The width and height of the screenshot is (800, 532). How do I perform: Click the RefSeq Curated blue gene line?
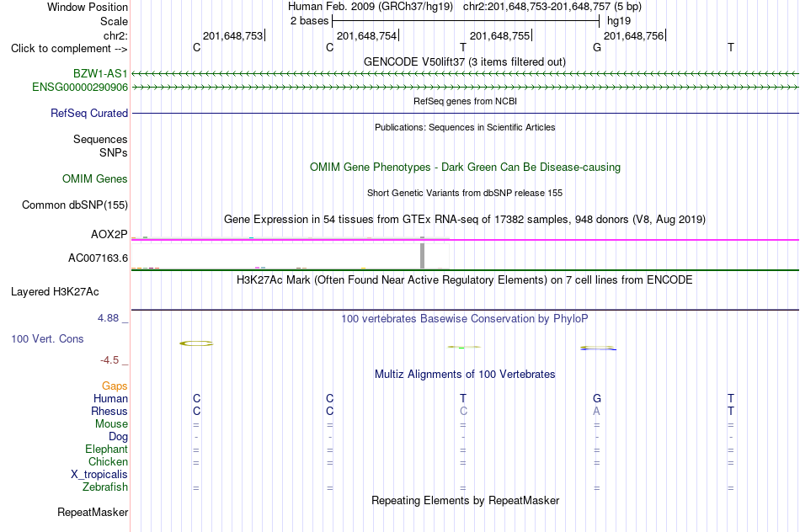click(x=465, y=114)
